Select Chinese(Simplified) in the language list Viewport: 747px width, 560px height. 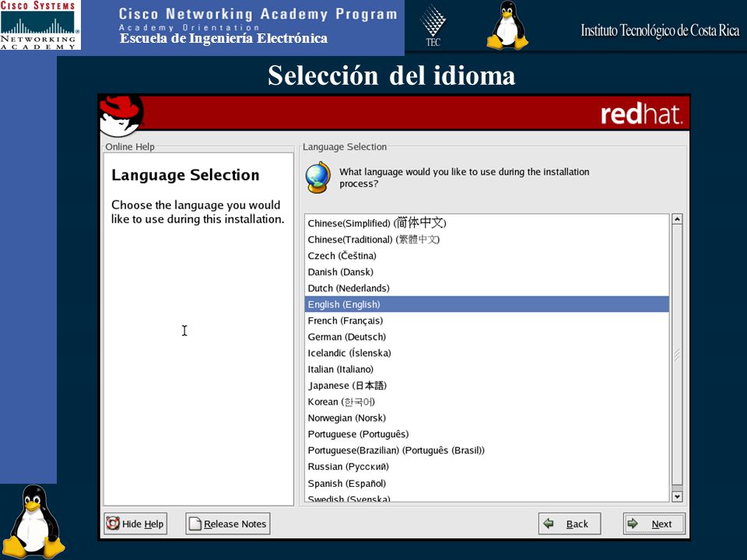(486, 223)
